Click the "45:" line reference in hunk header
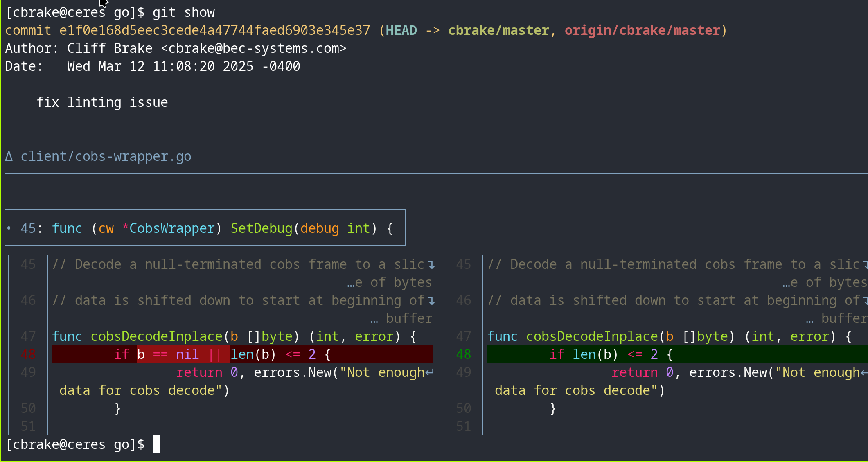 (32, 228)
